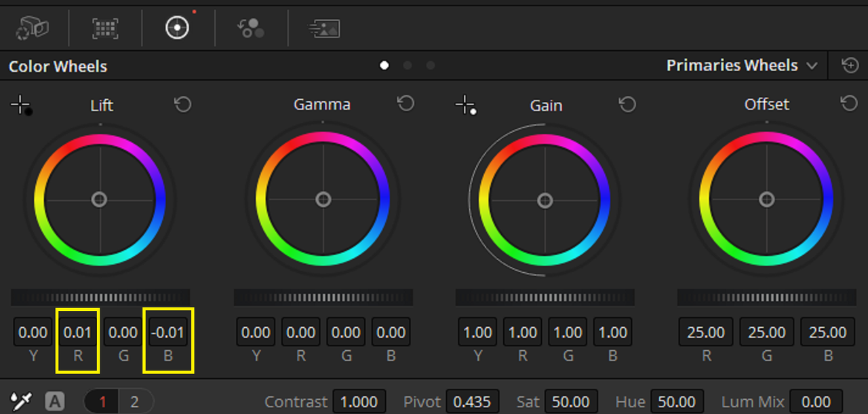The width and height of the screenshot is (868, 414).
Task: Click the Lum Mix value field
Action: [816, 402]
